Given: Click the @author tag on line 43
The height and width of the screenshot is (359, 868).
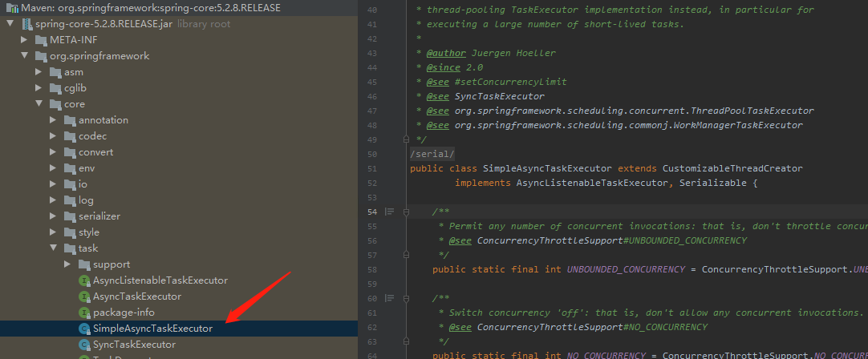Looking at the screenshot, I should click(445, 53).
